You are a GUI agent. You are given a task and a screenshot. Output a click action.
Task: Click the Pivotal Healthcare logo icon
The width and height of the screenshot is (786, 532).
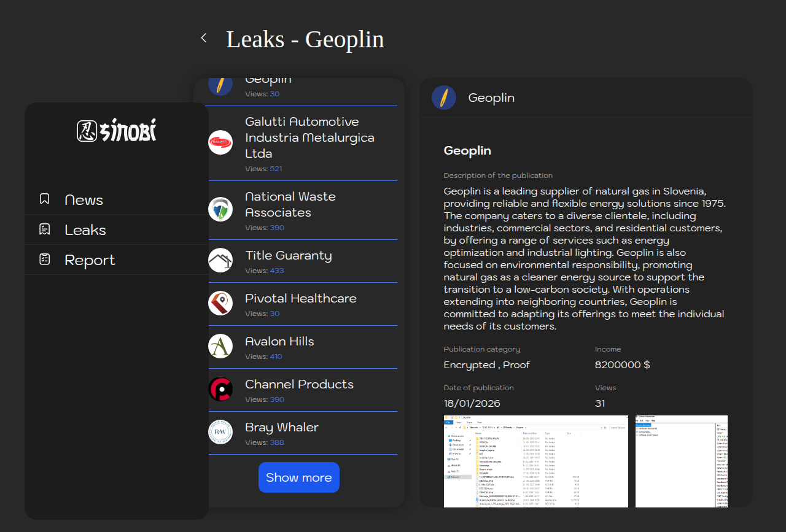tap(220, 303)
